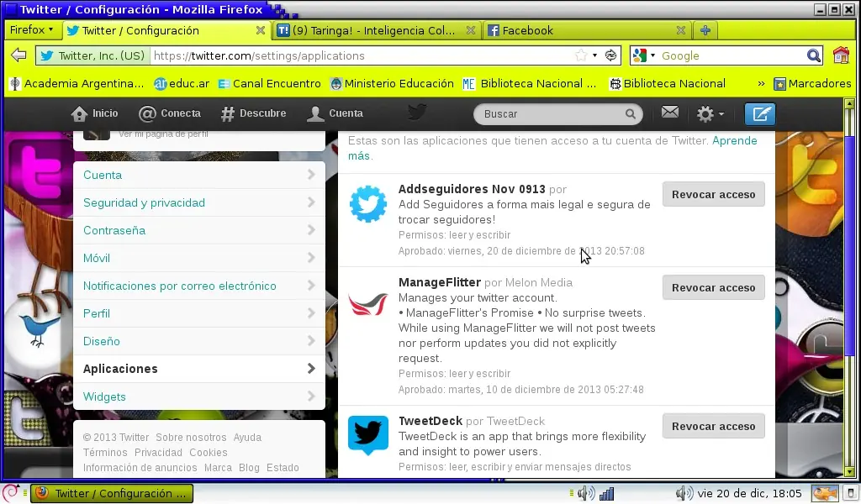
Task: Open Diseño settings
Action: pyautogui.click(x=199, y=341)
